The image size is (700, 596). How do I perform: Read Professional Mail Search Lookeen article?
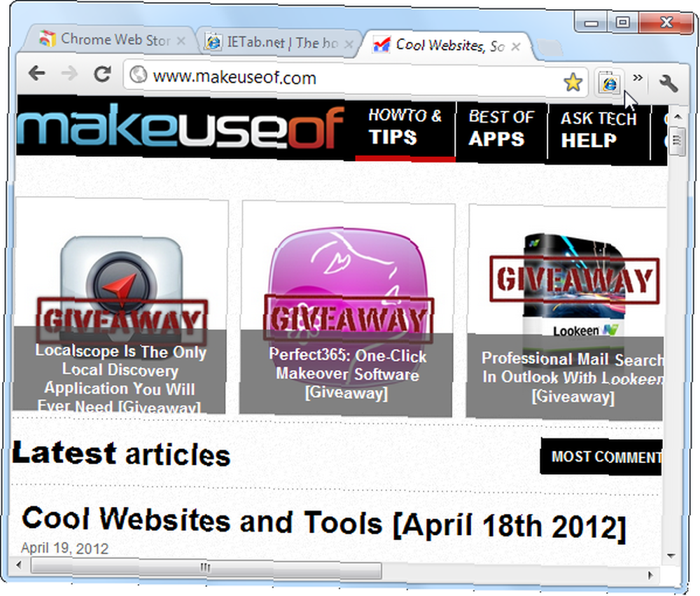pos(573,378)
